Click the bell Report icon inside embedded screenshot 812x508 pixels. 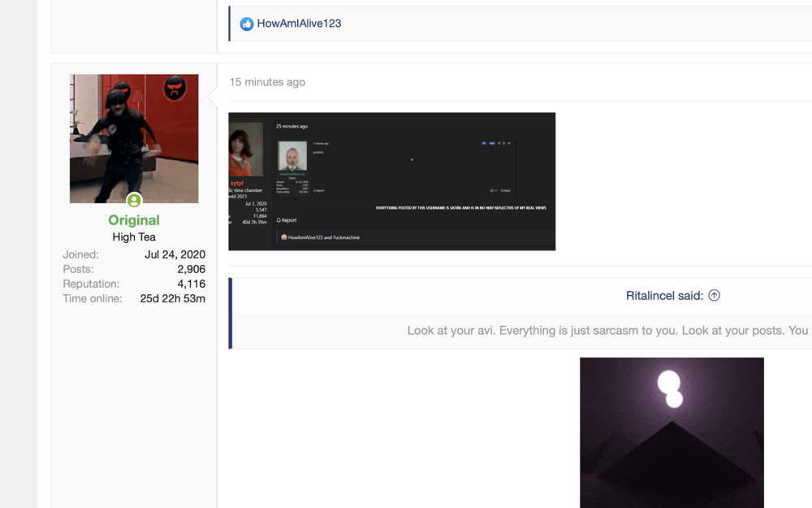tap(279, 220)
